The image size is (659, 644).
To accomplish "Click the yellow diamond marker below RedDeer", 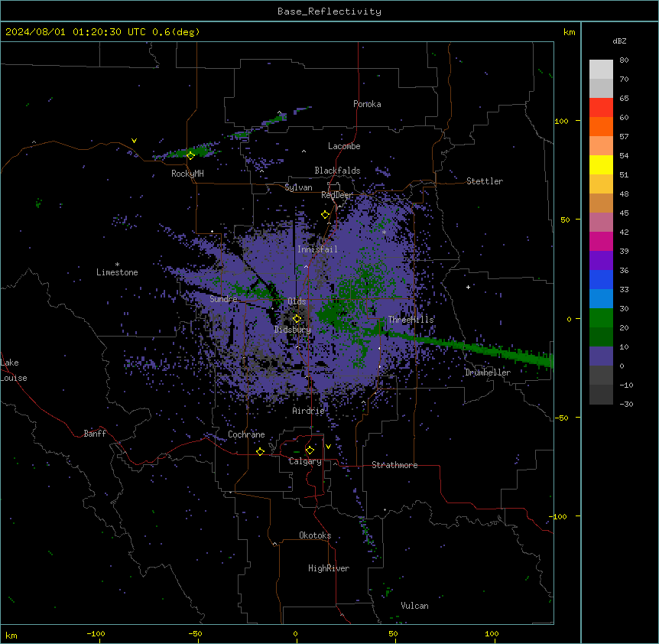I will [x=325, y=215].
